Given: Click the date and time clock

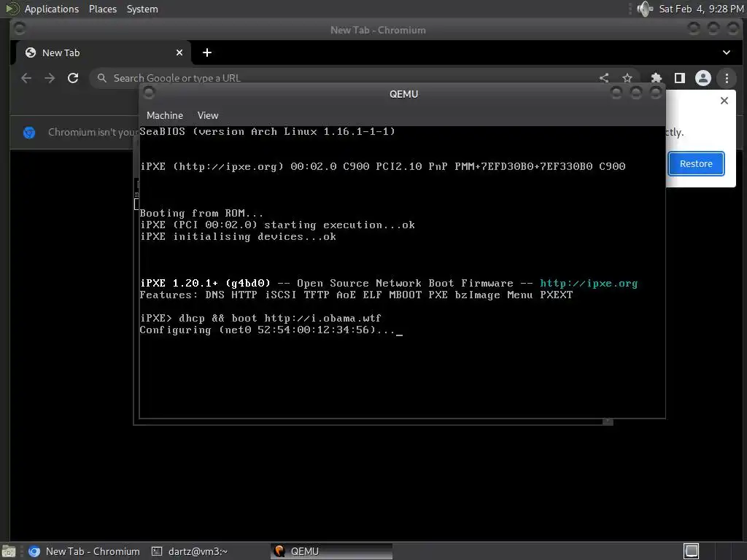Looking at the screenshot, I should 701,9.
